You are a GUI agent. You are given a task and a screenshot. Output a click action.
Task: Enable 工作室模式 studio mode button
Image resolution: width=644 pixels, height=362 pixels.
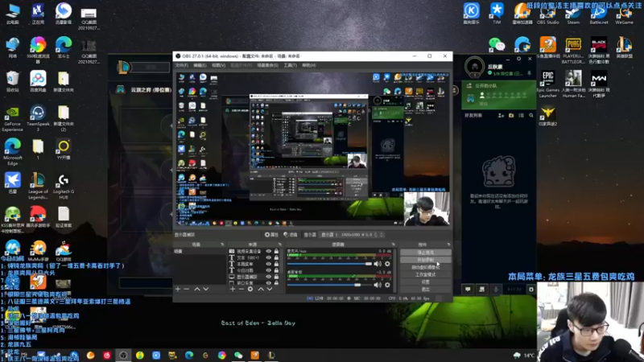(425, 274)
